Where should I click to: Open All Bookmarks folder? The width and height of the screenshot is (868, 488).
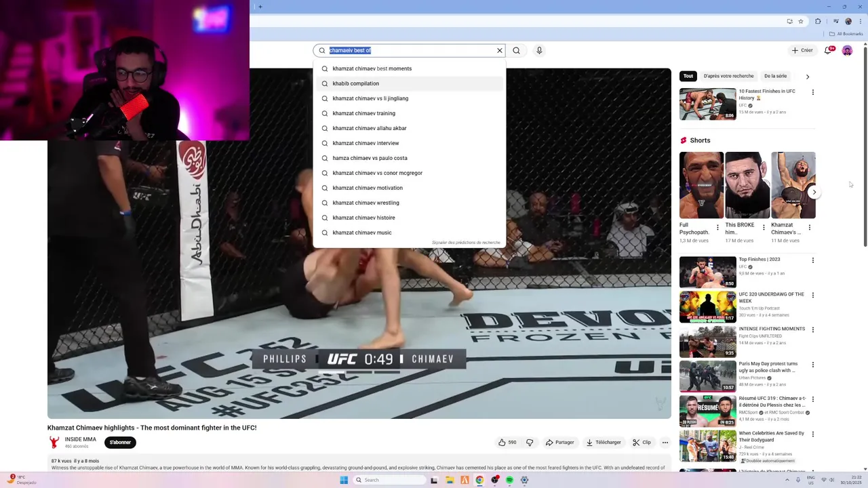coord(846,34)
